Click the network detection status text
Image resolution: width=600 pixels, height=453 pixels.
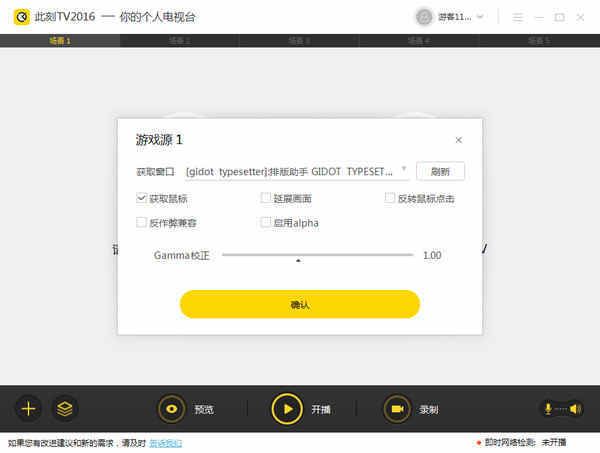(525, 443)
